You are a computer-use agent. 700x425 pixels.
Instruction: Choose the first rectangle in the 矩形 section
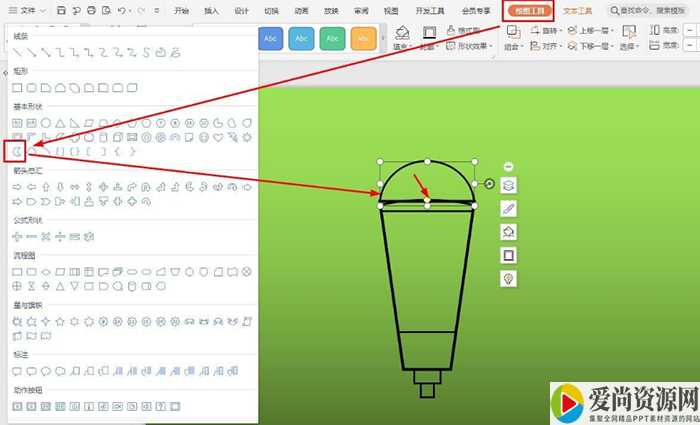pyautogui.click(x=17, y=88)
